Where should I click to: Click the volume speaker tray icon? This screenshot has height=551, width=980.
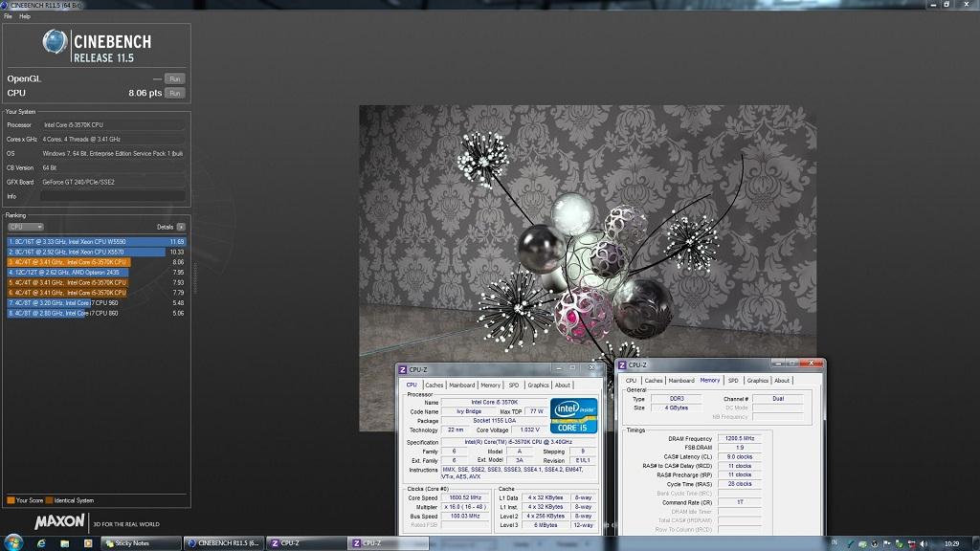[x=924, y=543]
